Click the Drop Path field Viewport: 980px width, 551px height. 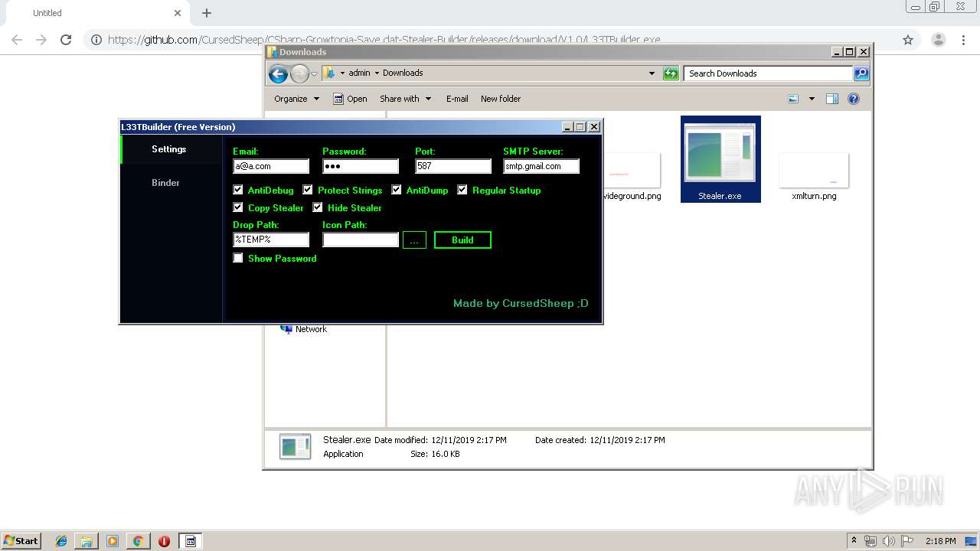(271, 240)
